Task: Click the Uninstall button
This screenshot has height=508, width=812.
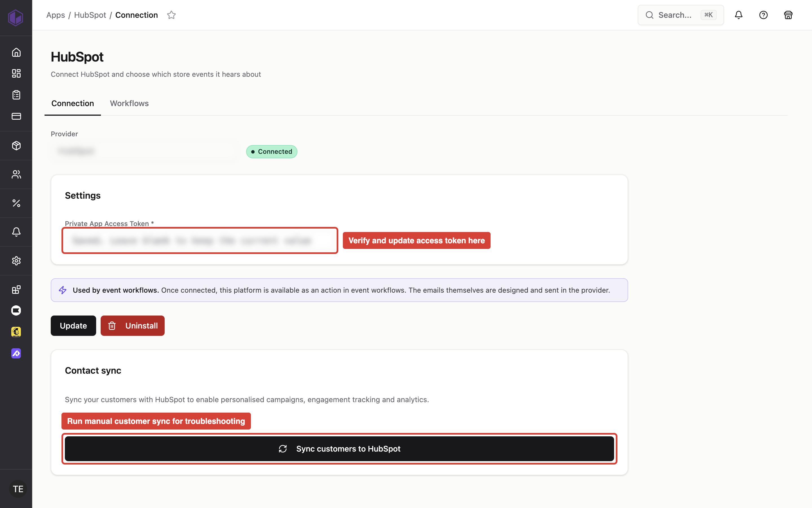Action: point(133,326)
